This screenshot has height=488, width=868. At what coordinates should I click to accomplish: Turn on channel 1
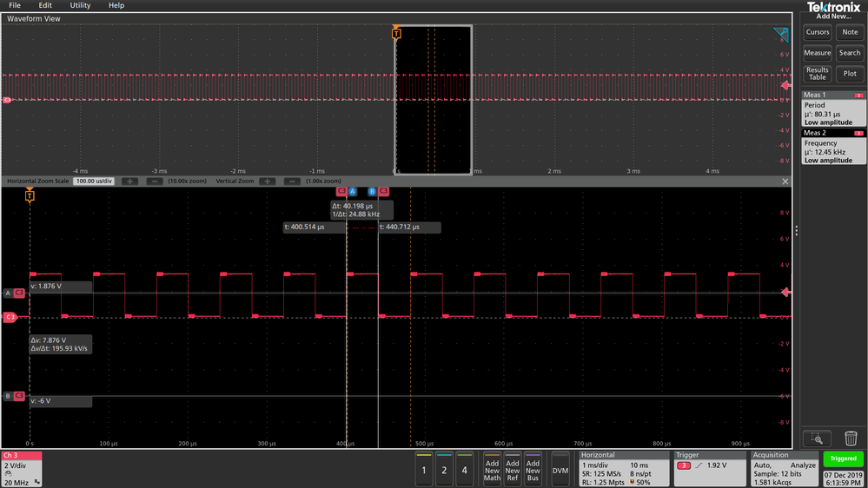(424, 470)
